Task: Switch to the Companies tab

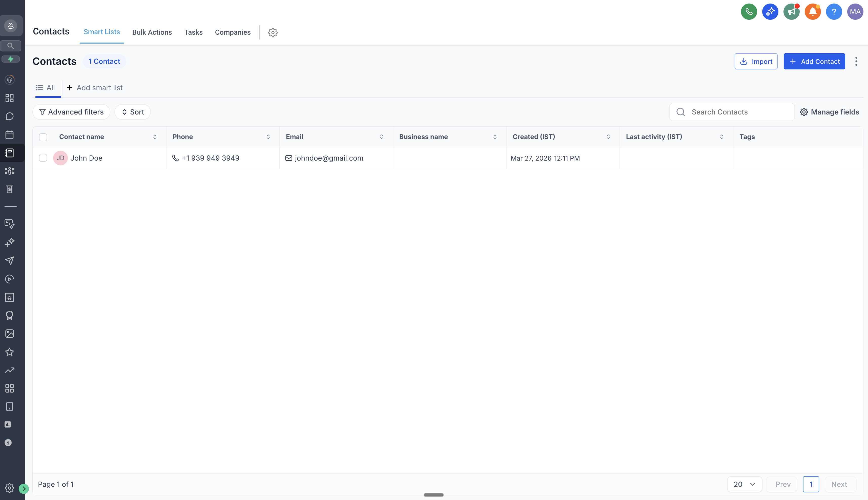Action: tap(233, 32)
